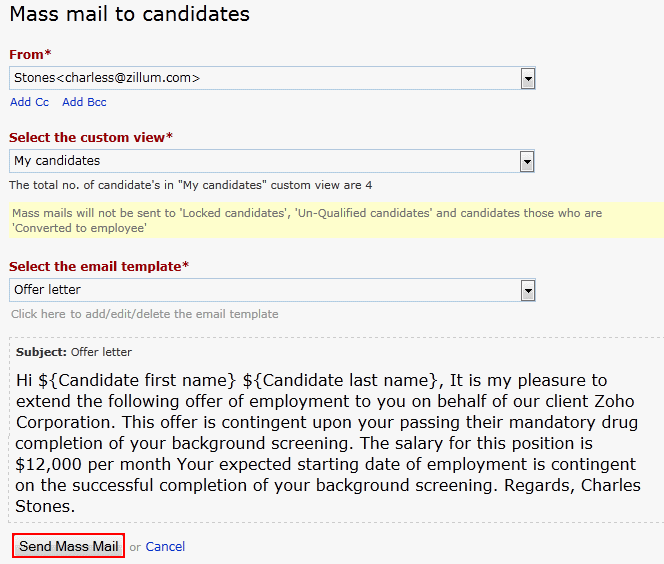Click the 'Mass mail to candidates' heading
This screenshot has width=664, height=564.
pos(130,15)
